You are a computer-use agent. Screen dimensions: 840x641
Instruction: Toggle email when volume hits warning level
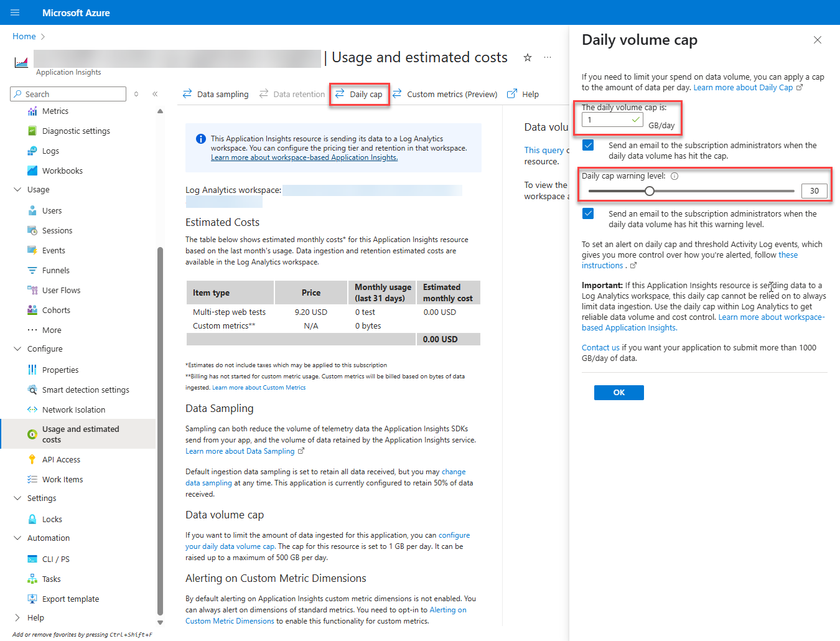pyautogui.click(x=588, y=214)
